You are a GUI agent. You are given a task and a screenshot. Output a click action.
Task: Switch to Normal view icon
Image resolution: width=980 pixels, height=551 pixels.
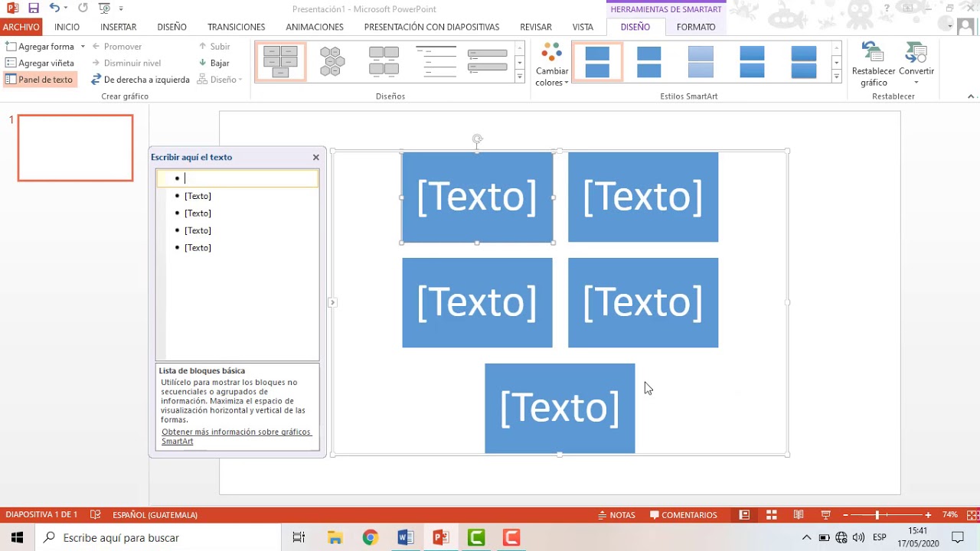click(744, 515)
